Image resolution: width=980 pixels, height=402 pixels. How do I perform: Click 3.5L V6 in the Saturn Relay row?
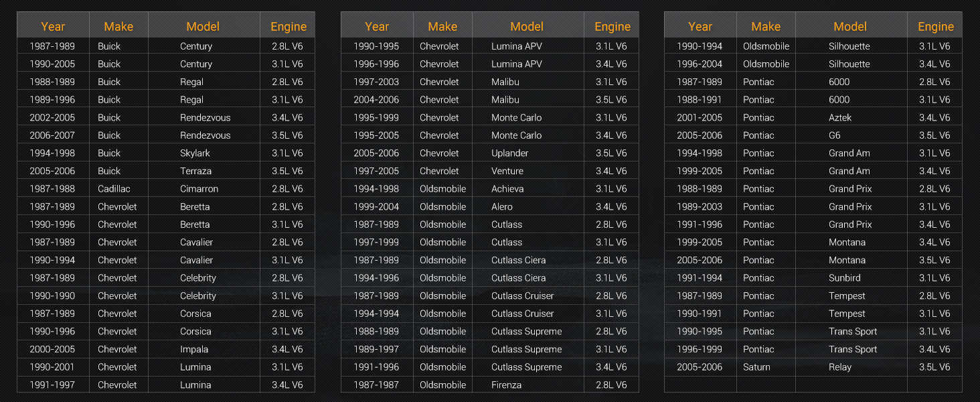coord(935,367)
